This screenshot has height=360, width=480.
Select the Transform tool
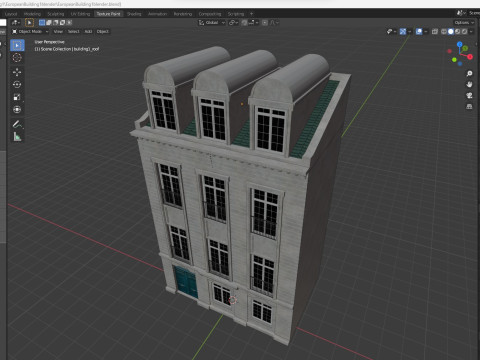click(x=17, y=109)
